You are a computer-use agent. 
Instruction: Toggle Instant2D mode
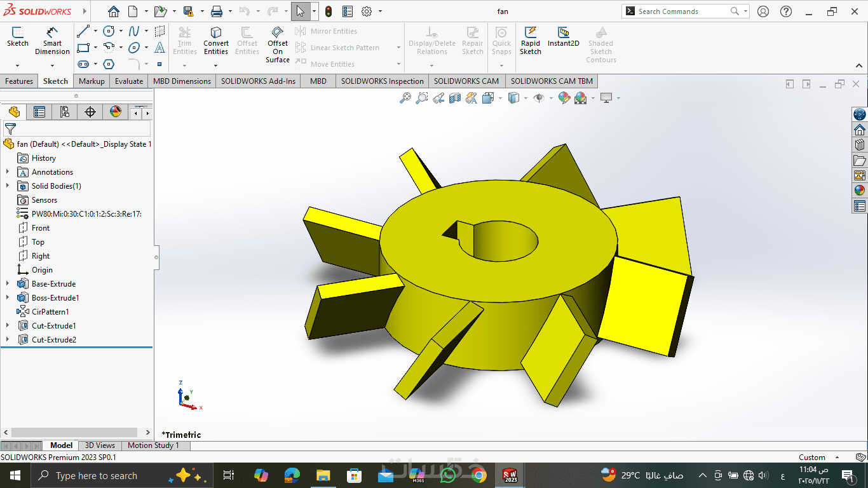(564, 37)
